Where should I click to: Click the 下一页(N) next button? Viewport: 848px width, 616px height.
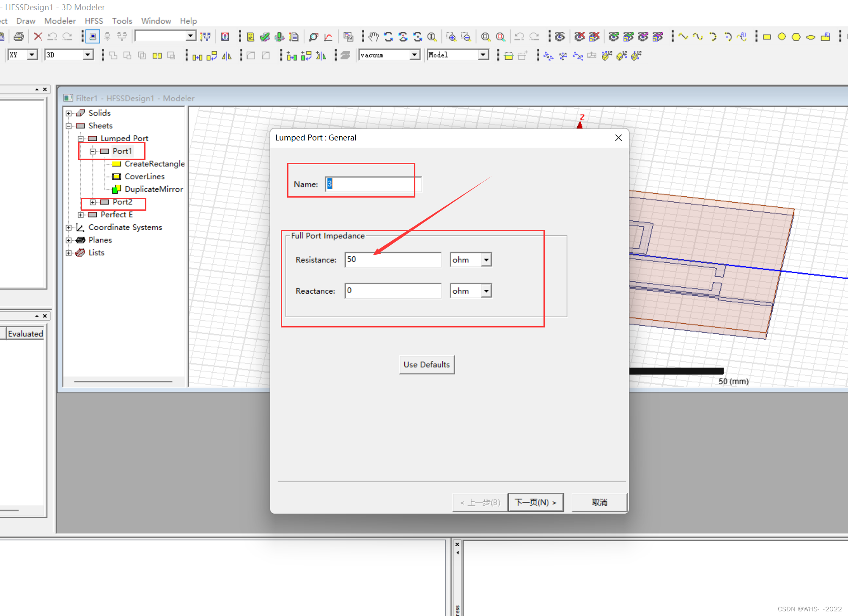[x=535, y=502]
